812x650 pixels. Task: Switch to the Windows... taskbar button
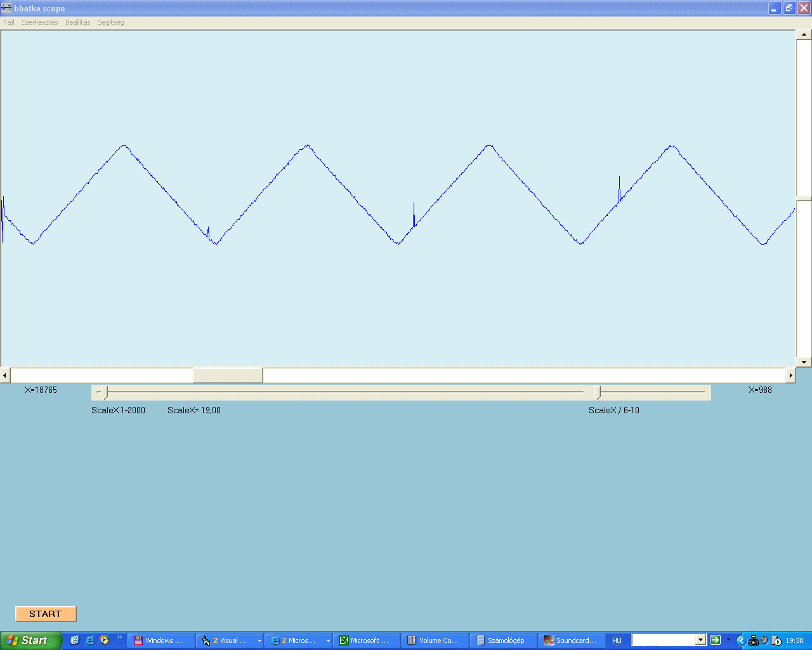(161, 640)
